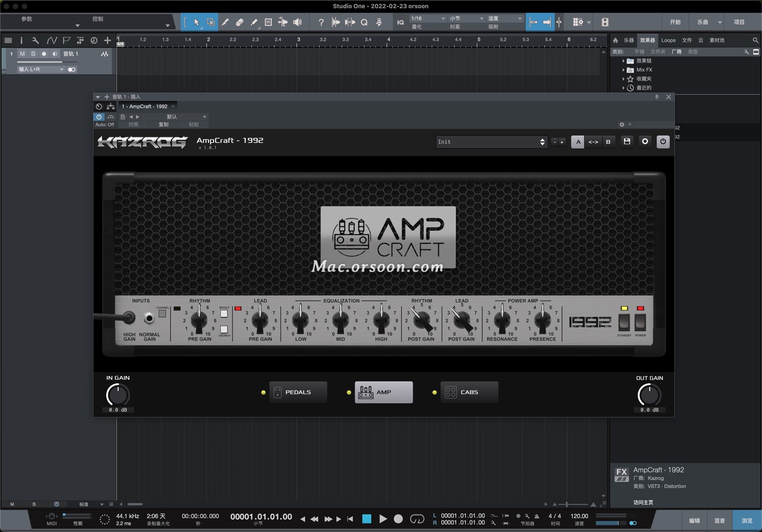Viewport: 762px width, 532px height.
Task: Select the Range tool
Action: pos(210,22)
